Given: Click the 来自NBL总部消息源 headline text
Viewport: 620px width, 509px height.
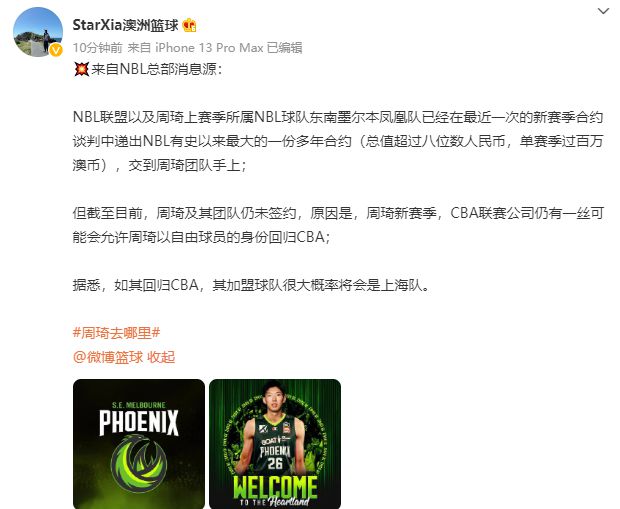Looking at the screenshot, I should click(157, 69).
